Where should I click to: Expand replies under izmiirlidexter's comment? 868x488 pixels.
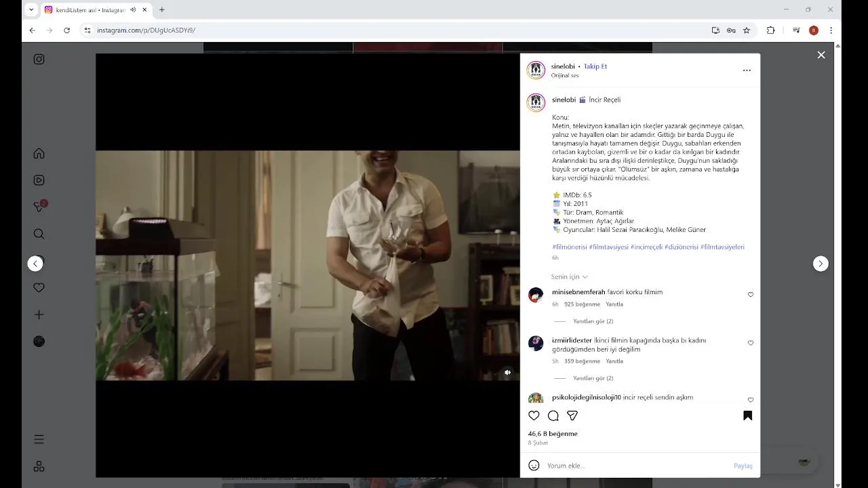(x=593, y=378)
